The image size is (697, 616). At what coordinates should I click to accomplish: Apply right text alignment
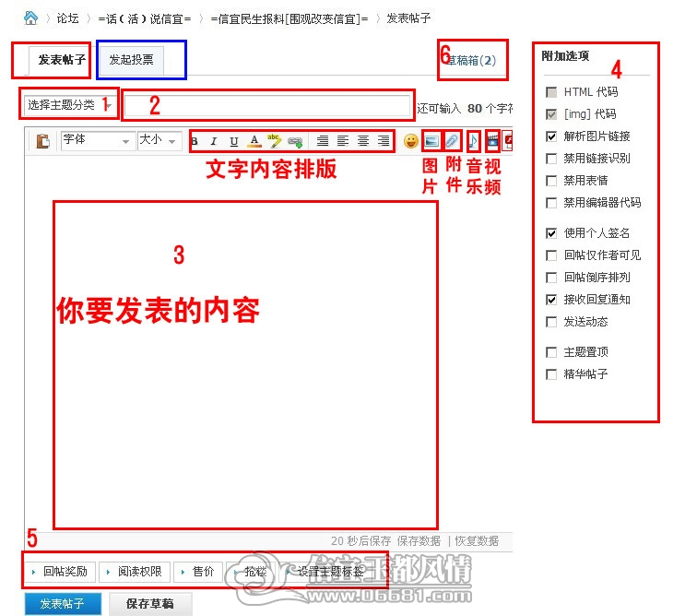tap(384, 141)
